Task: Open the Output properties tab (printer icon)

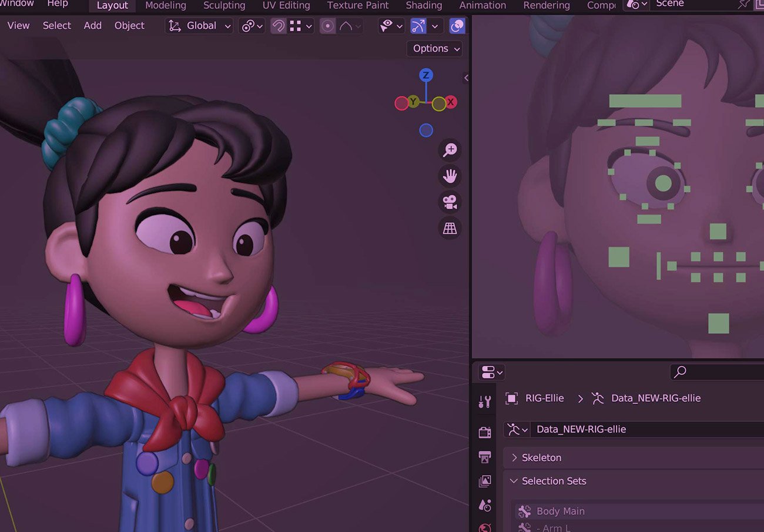Action: (485, 457)
